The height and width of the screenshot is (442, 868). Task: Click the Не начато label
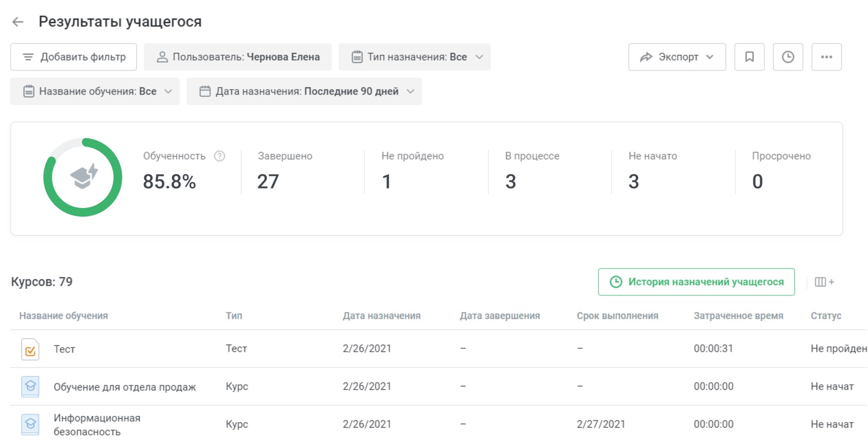pos(653,156)
